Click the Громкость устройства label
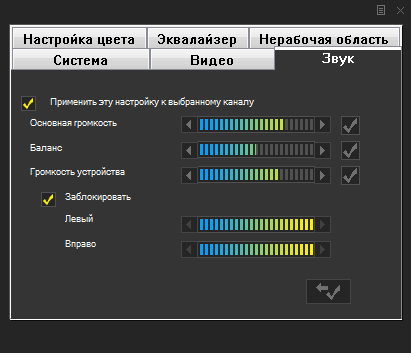411x360 pixels. 77,172
